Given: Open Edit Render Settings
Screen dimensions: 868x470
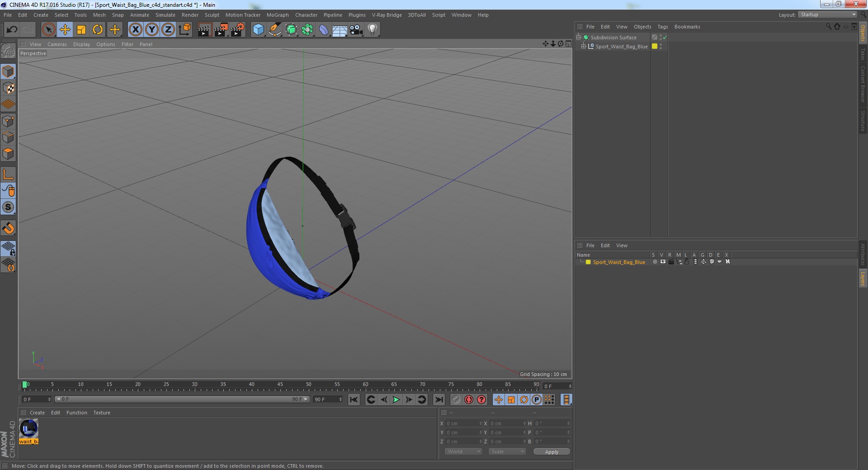Looking at the screenshot, I should point(238,30).
